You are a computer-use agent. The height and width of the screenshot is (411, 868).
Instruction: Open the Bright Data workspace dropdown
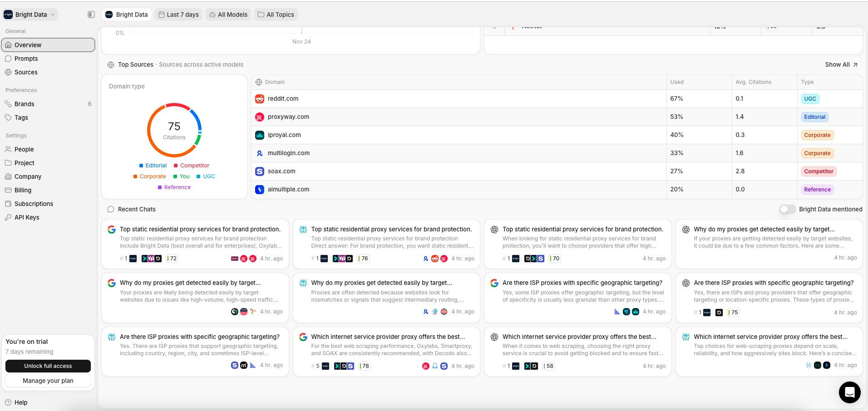tap(30, 15)
